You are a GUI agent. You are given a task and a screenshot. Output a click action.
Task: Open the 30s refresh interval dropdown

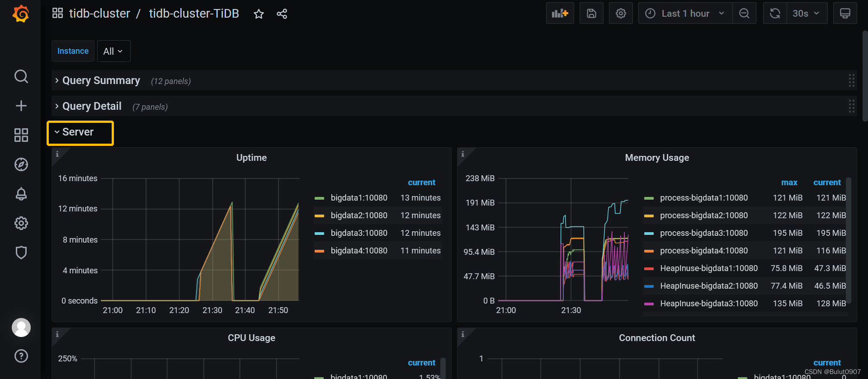(807, 14)
